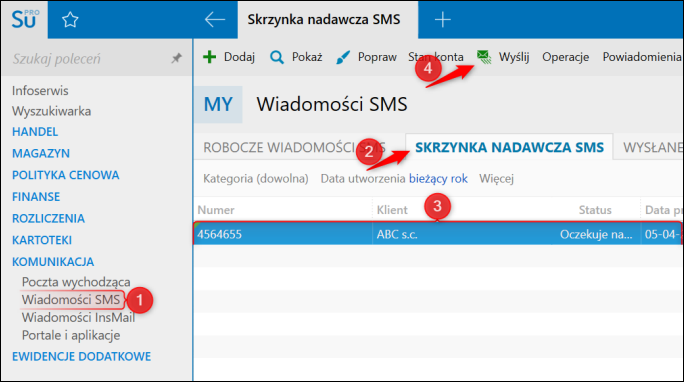This screenshot has height=382, width=684.
Task: Open the Operacje menu
Action: click(566, 57)
